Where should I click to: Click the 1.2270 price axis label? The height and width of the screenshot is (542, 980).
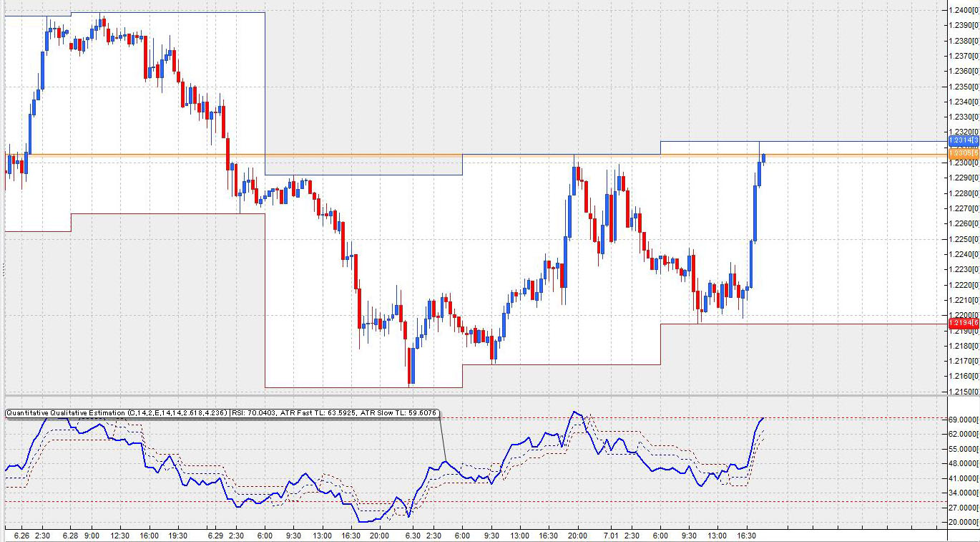point(965,208)
